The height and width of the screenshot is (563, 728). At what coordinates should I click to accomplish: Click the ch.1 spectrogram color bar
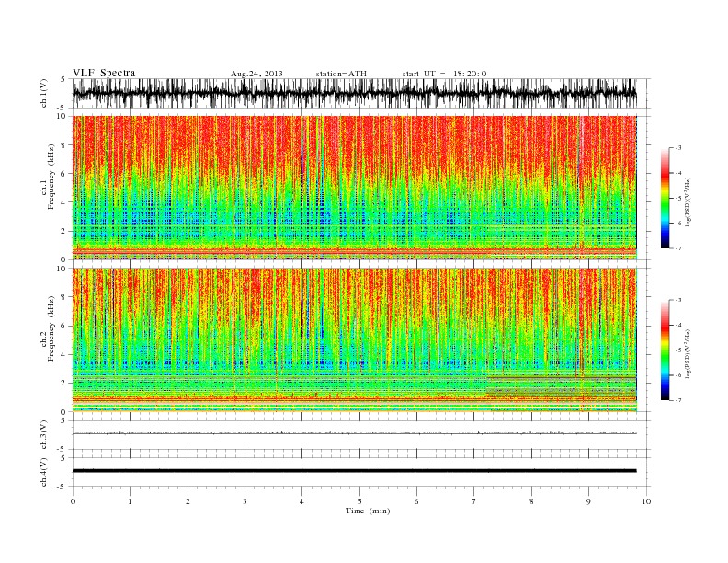tap(665, 199)
